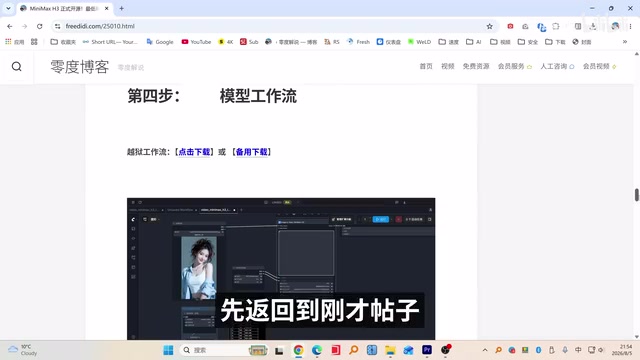Open the Short URL bookmark
Screen dimensions: 640x360
[x=110, y=42]
